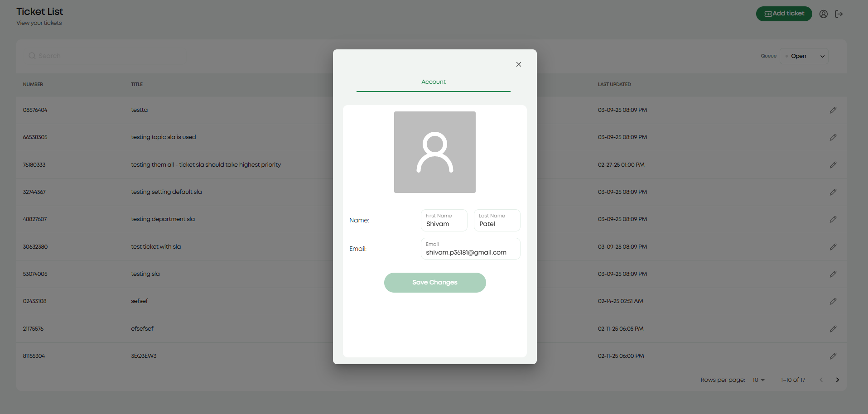Open the Queue status dropdown showing Open
The image size is (868, 414).
pos(804,56)
